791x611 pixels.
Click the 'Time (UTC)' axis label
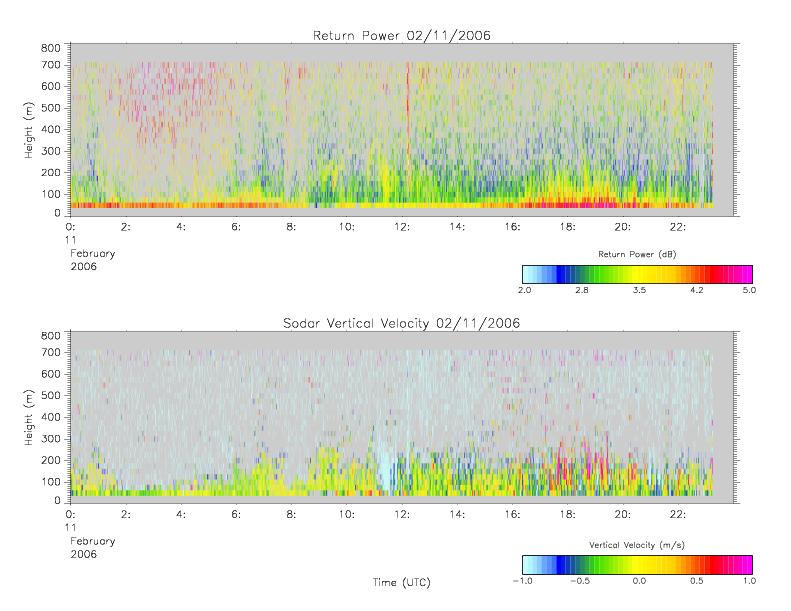click(x=402, y=582)
